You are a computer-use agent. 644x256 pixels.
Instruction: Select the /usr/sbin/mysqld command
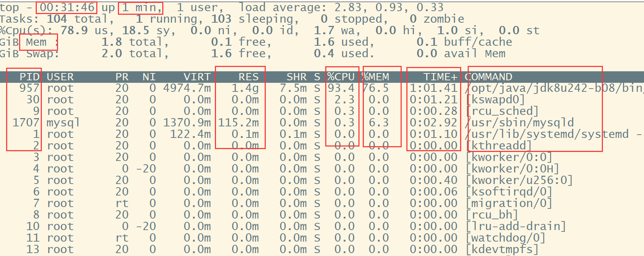pyautogui.click(x=519, y=122)
